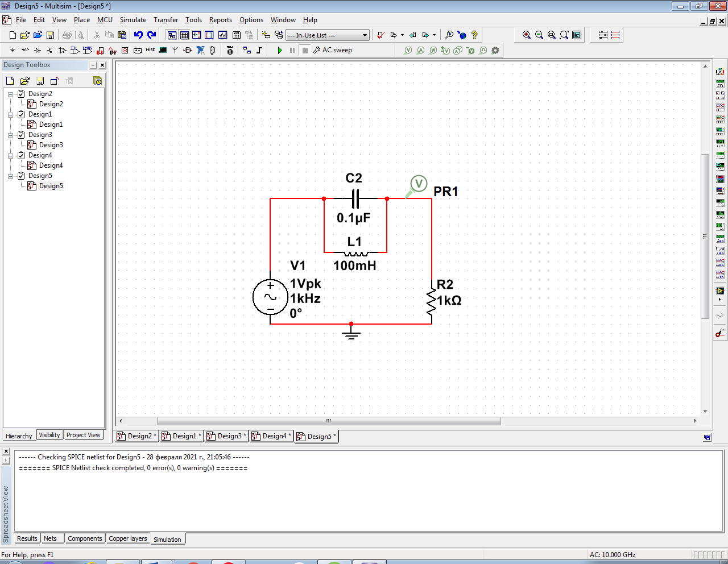728x564 pixels.
Task: Open the MISC components icon
Action: (150, 50)
